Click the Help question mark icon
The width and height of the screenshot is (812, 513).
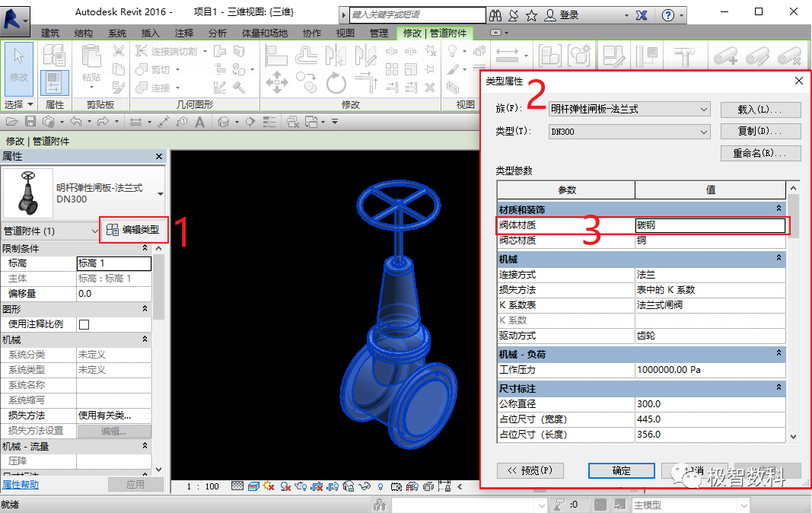click(x=668, y=15)
